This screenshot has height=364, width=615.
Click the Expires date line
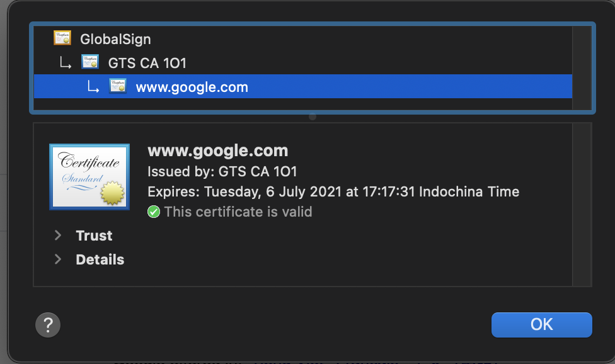(x=333, y=191)
